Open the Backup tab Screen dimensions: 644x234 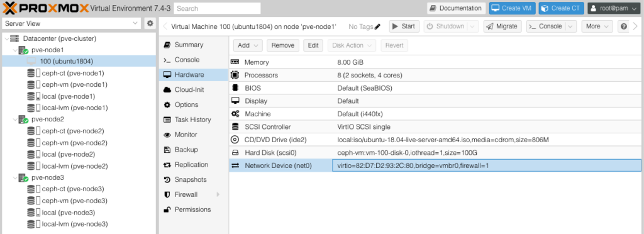coord(194,150)
